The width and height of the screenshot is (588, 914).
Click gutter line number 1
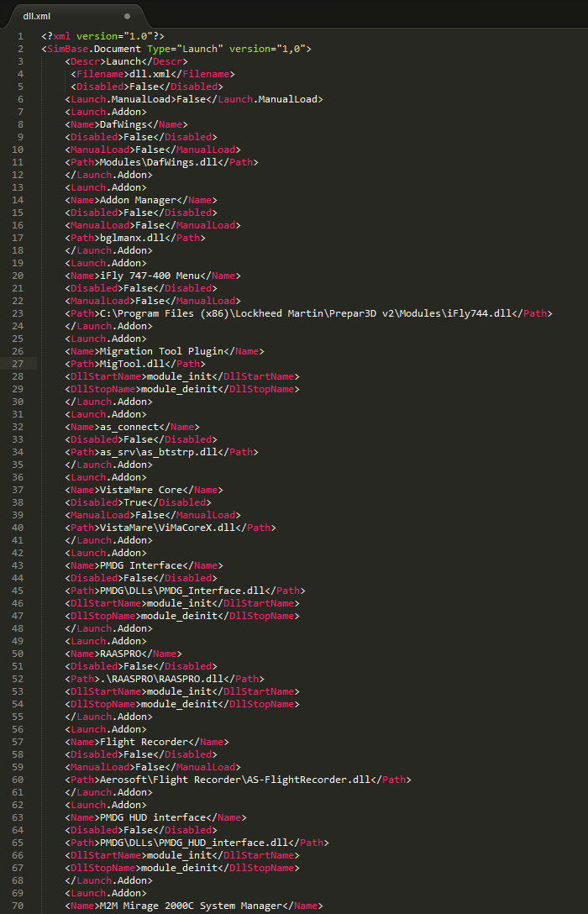coord(20,36)
